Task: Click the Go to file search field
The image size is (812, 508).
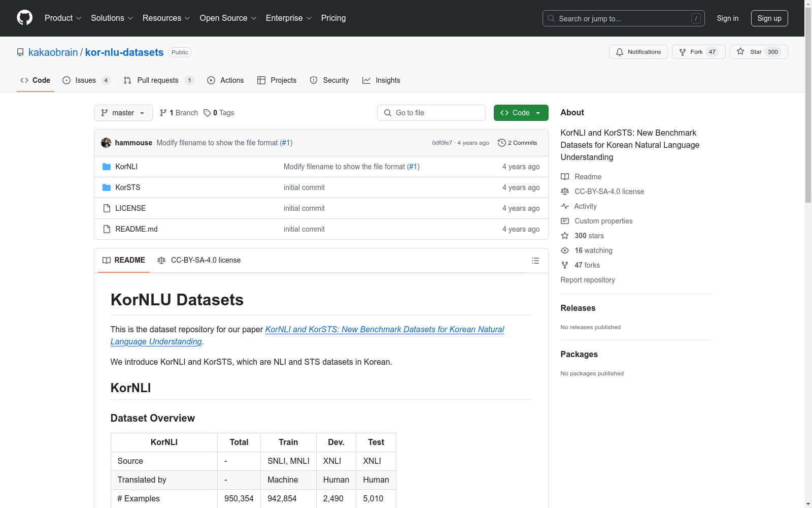Action: pos(431,113)
